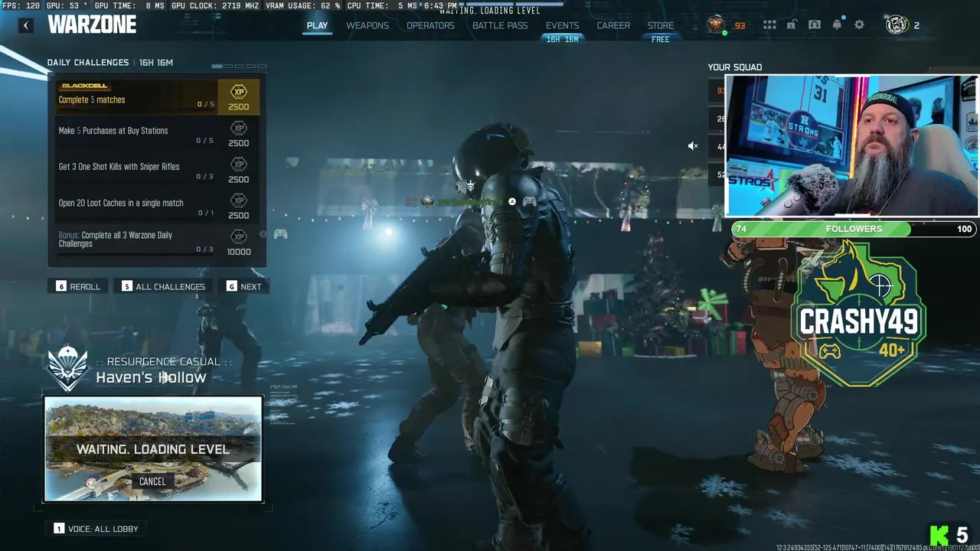Open the headset social channels icon
This screenshot has height=551, width=980.
click(x=815, y=25)
